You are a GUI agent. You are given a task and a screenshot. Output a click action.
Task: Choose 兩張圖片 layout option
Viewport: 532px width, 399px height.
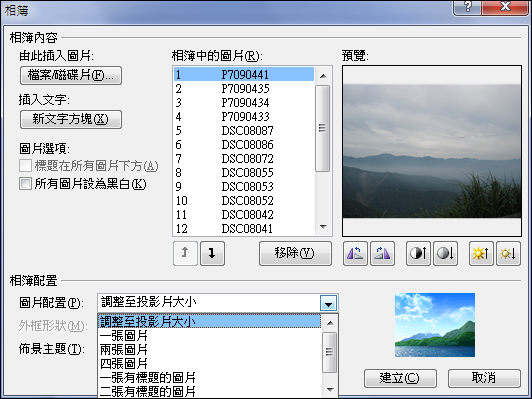209,349
